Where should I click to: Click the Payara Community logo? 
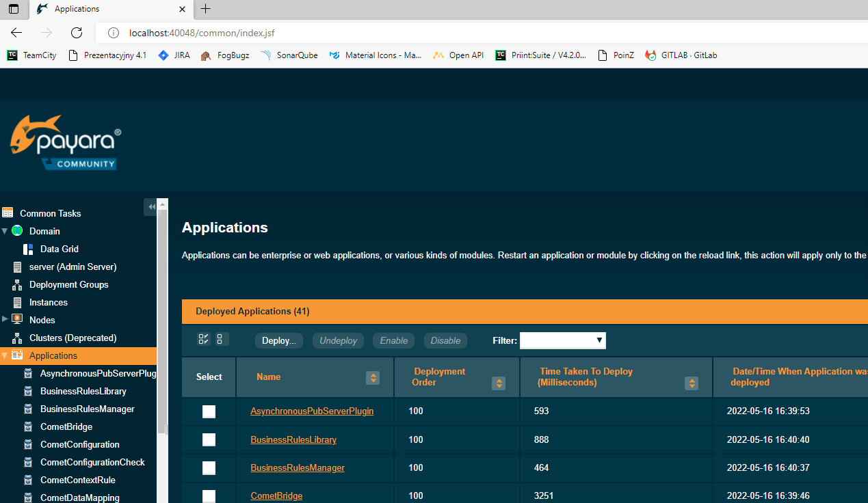pos(66,142)
